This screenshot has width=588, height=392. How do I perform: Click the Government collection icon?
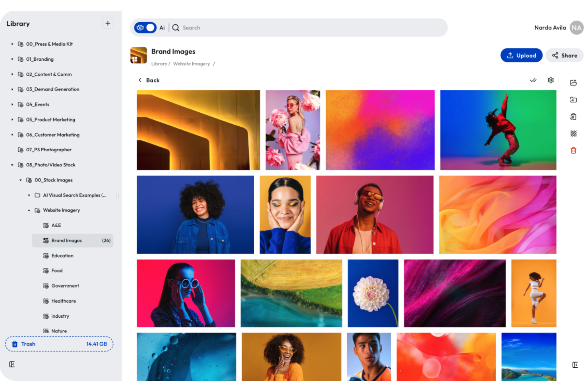click(46, 286)
